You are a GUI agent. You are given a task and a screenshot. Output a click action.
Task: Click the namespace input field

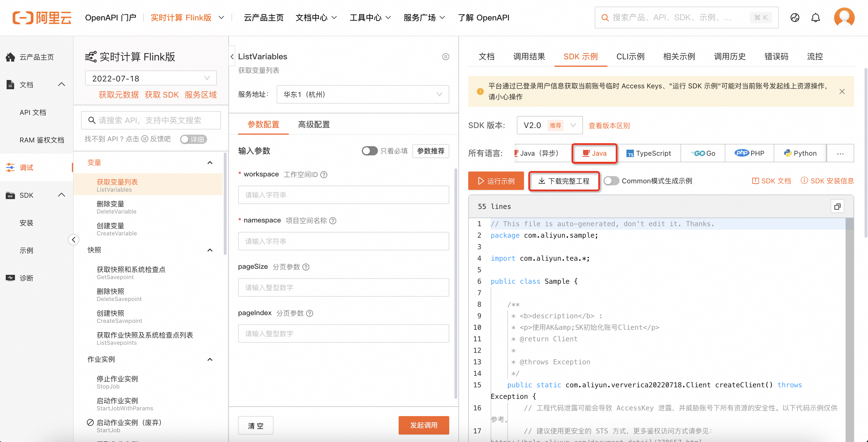click(343, 241)
